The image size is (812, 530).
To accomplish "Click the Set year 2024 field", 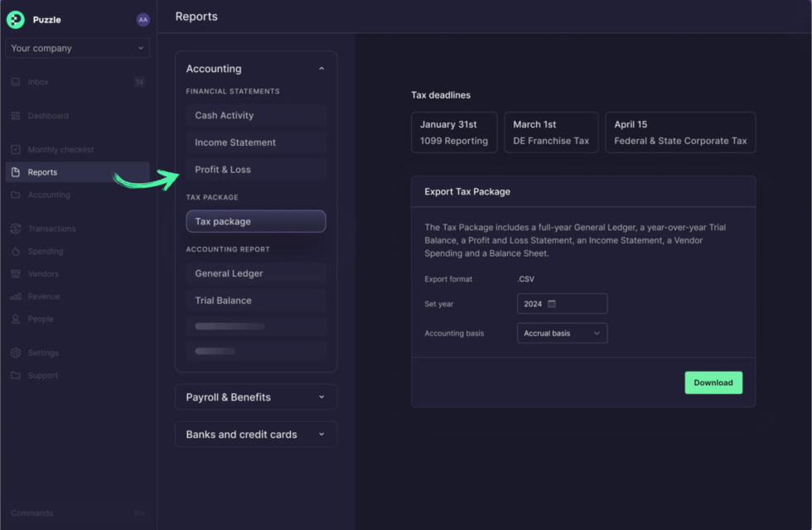I will pyautogui.click(x=562, y=304).
